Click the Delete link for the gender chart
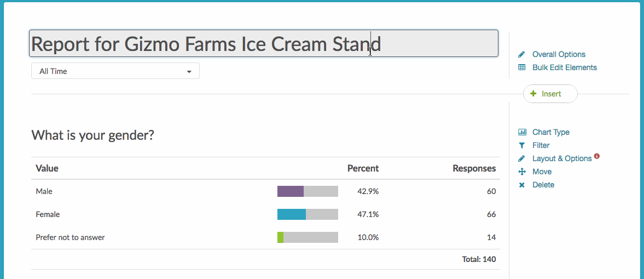644x279 pixels. point(543,185)
